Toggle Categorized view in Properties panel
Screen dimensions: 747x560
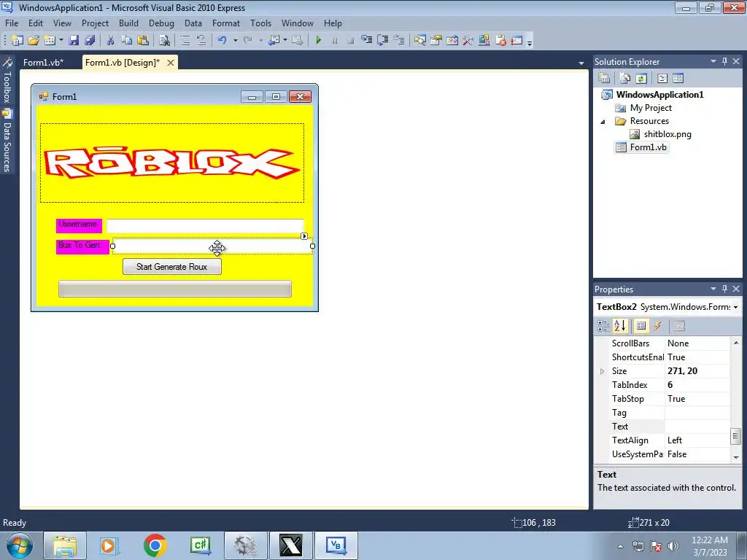click(603, 326)
